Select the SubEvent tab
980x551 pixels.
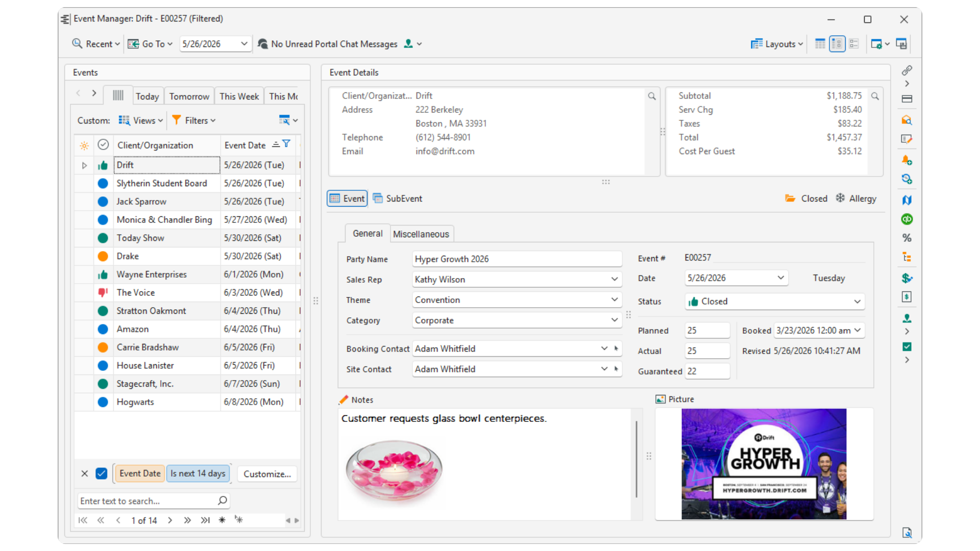tap(398, 198)
